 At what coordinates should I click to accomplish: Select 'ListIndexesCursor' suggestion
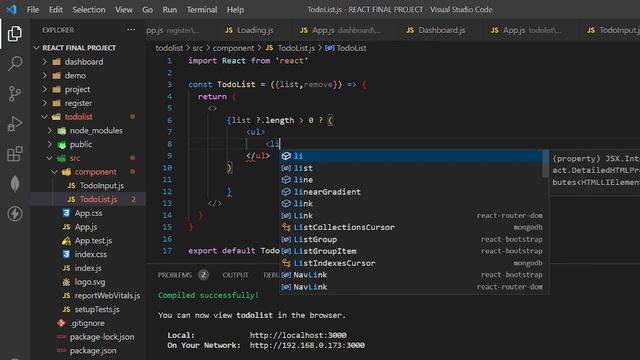point(411,263)
